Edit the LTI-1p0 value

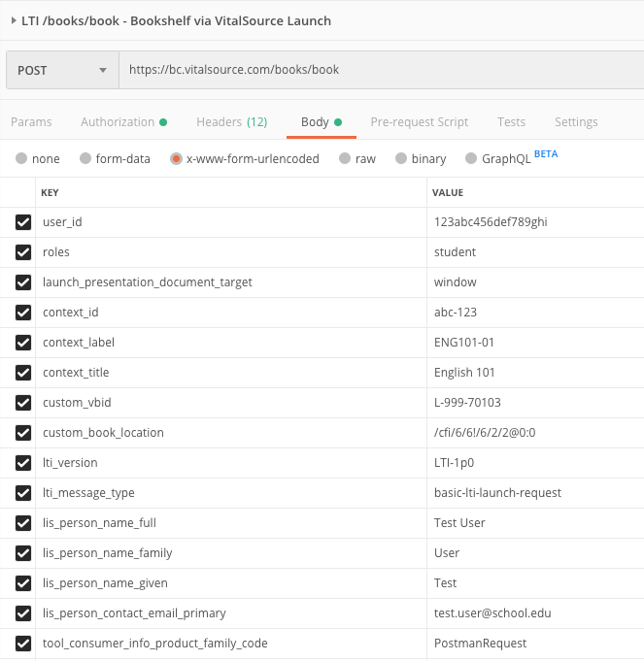535,463
